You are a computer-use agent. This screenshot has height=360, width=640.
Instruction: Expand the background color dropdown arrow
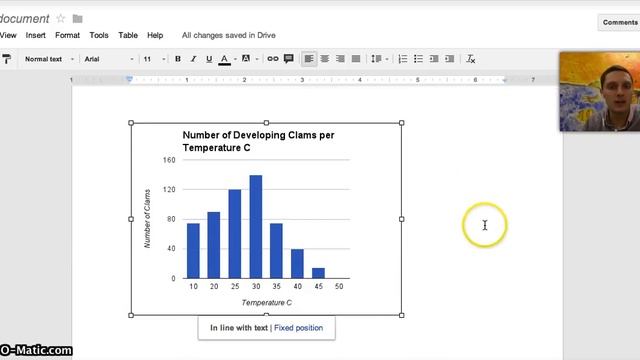257,60
